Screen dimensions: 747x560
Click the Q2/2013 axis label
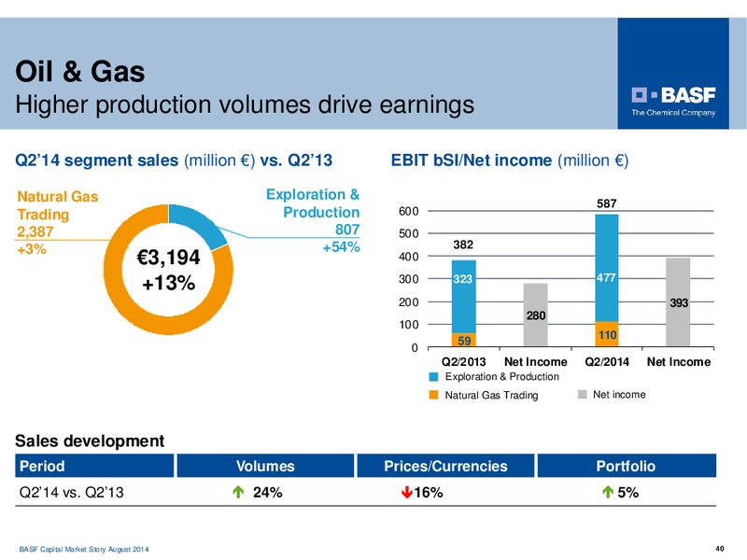tap(463, 362)
